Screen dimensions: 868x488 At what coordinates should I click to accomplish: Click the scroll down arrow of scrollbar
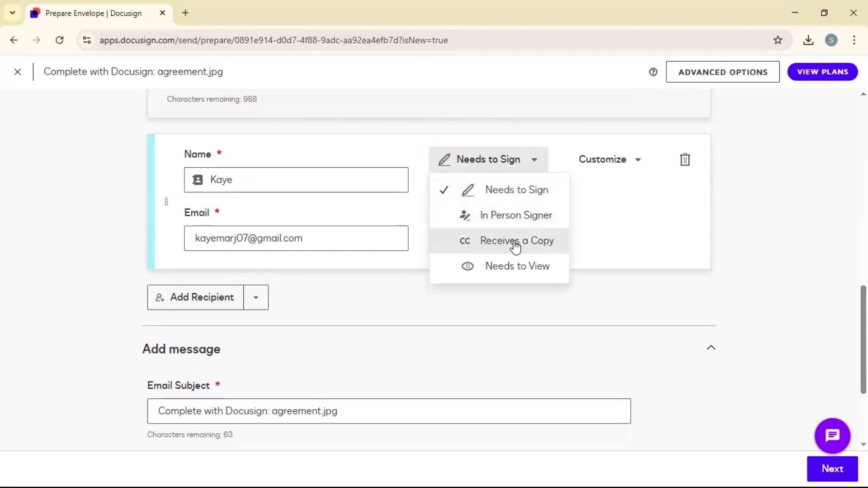click(863, 445)
